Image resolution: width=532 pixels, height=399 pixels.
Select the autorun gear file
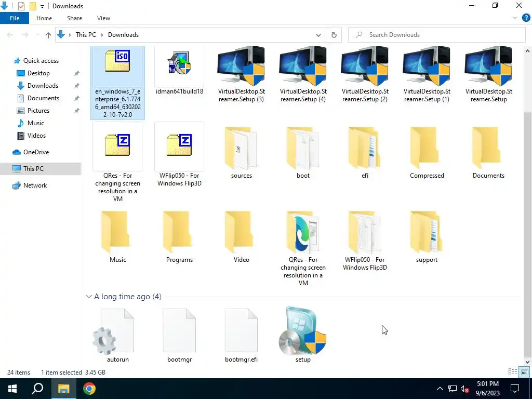tap(117, 335)
